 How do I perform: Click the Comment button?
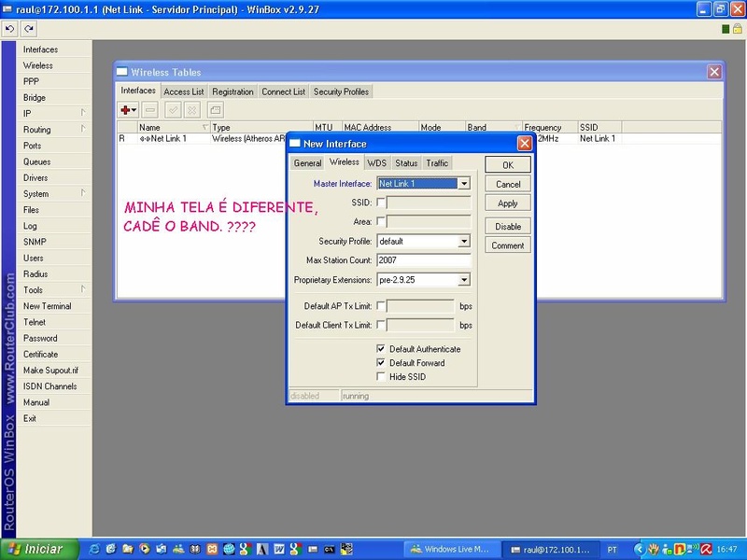tap(508, 245)
